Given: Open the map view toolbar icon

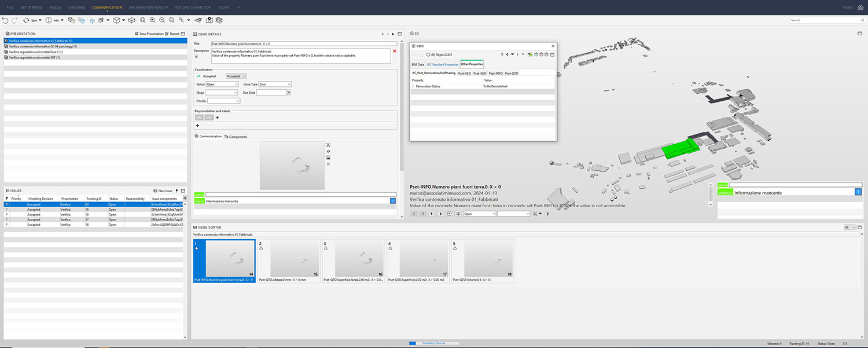Looking at the screenshot, I should coord(209,20).
